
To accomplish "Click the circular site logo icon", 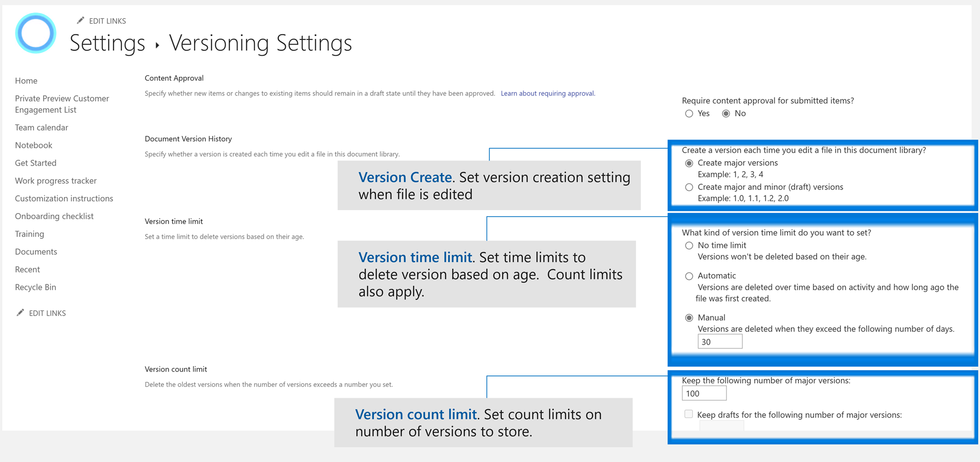I will click(36, 33).
